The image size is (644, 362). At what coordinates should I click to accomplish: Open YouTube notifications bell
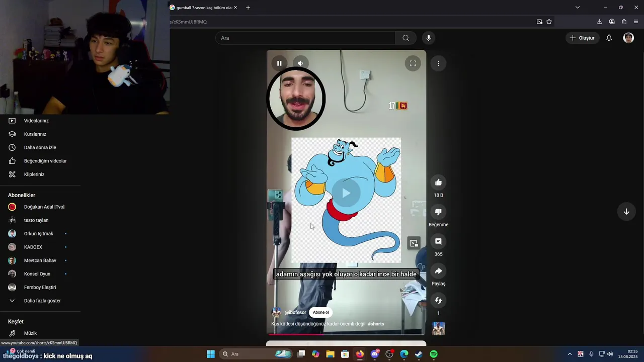tap(609, 38)
